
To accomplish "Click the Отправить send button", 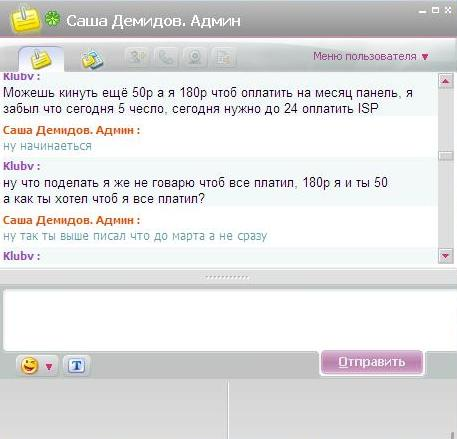I will point(372,362).
